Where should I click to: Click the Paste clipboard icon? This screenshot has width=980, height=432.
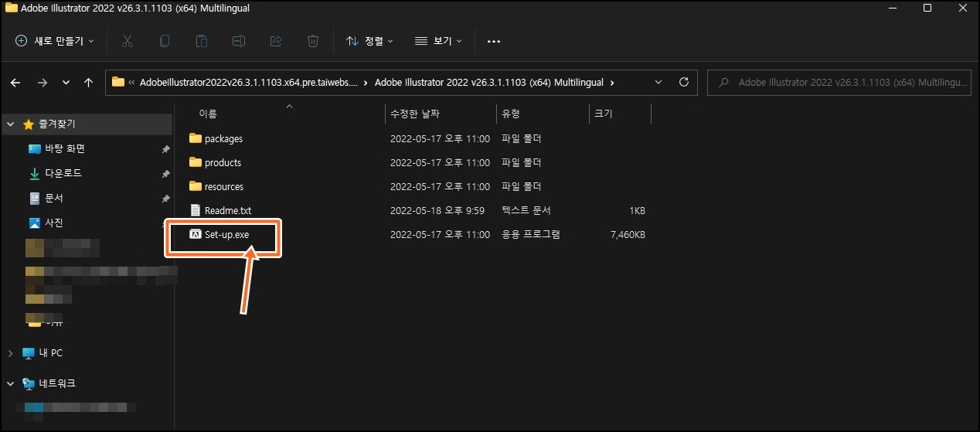202,41
